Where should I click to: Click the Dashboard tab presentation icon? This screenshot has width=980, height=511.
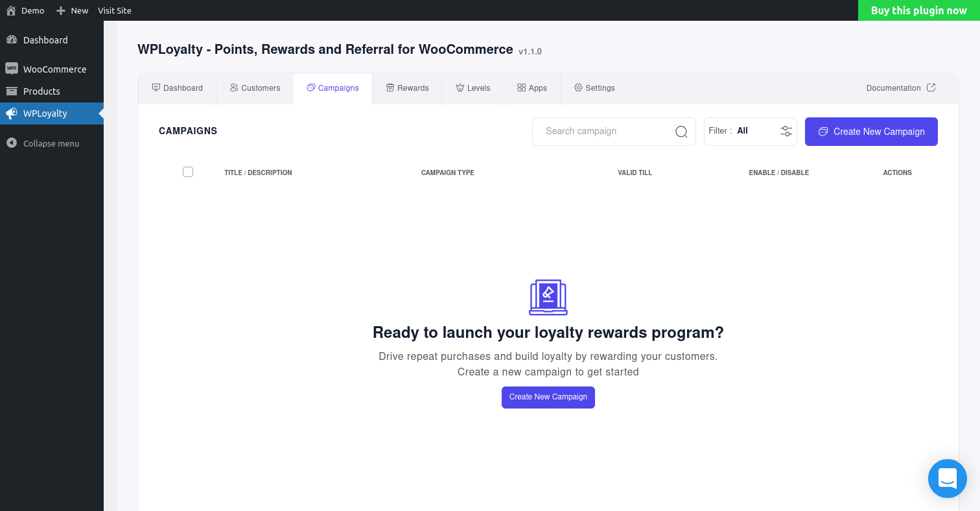156,88
